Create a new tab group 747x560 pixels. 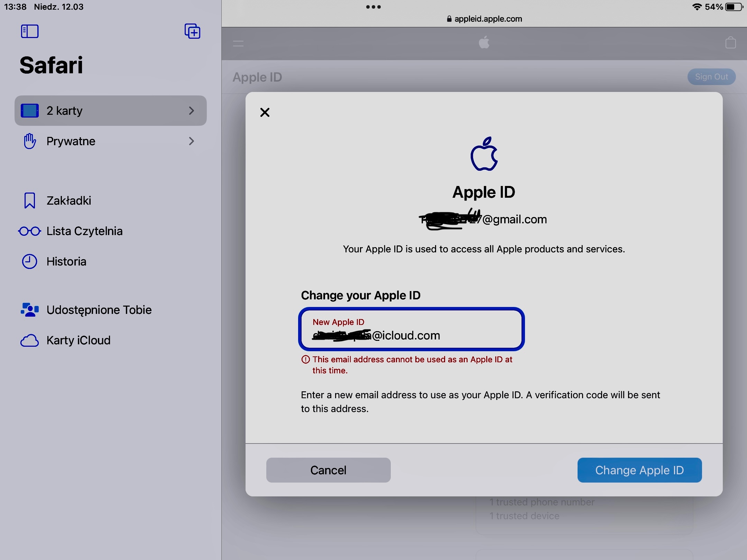192,31
